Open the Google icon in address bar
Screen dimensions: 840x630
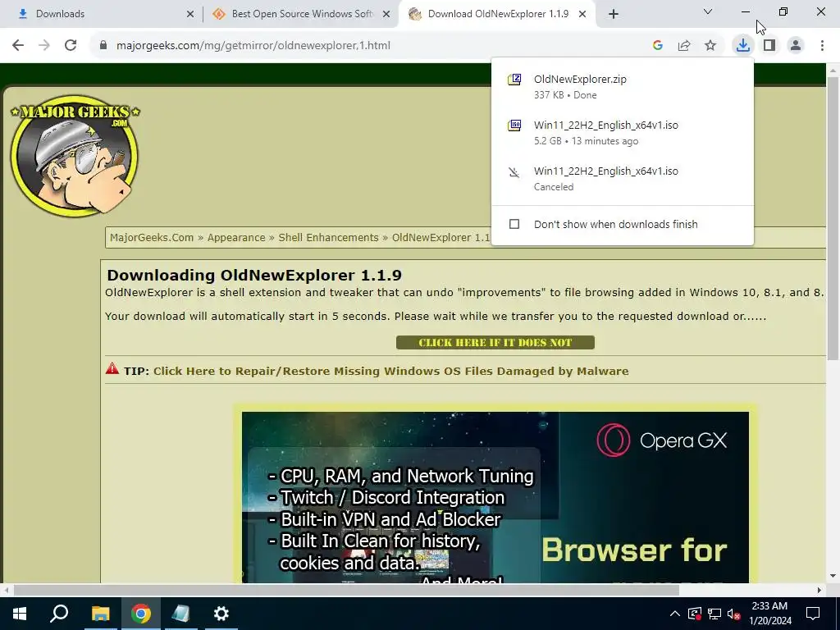tap(658, 46)
